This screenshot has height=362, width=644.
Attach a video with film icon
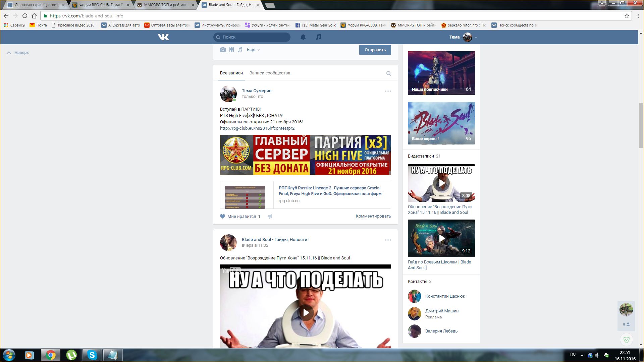tap(231, 50)
